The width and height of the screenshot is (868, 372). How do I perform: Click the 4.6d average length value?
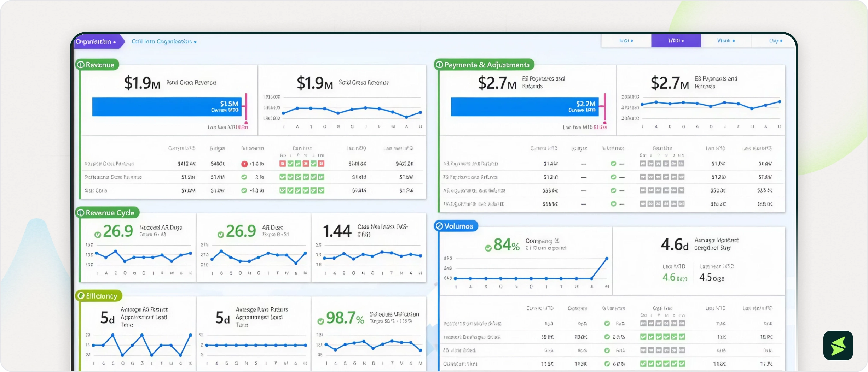pyautogui.click(x=675, y=244)
